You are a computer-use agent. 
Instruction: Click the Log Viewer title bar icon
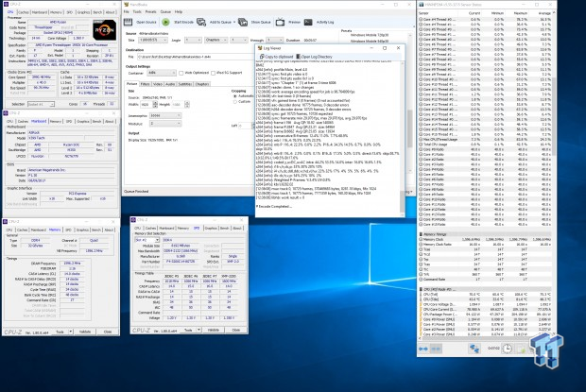tap(260, 48)
